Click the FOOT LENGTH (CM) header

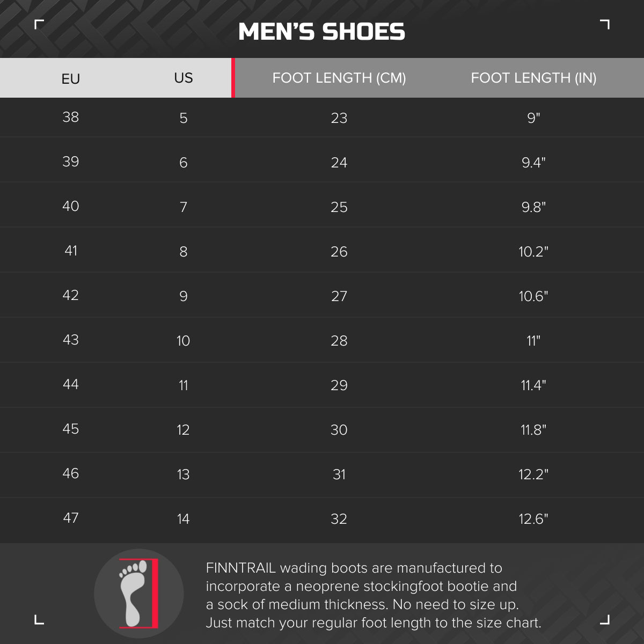[x=339, y=78]
